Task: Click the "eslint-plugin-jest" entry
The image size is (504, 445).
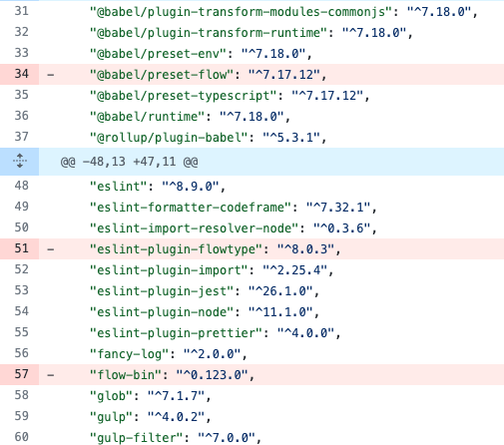Action: 162,291
